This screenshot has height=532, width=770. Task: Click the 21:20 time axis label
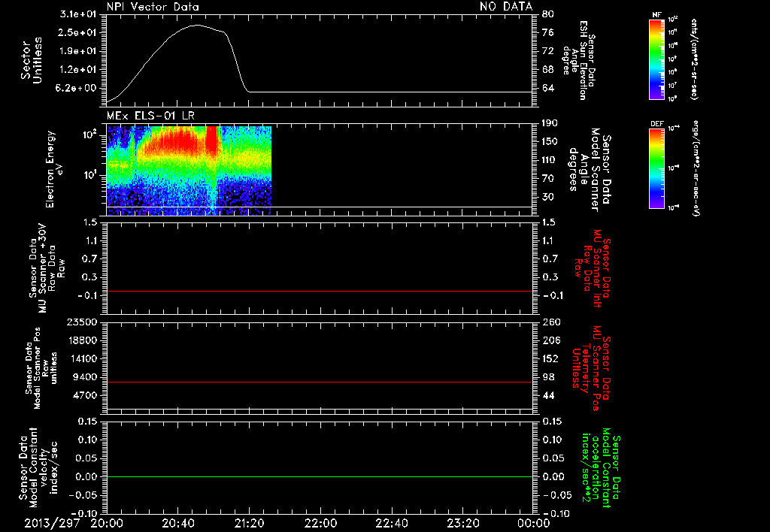249,524
